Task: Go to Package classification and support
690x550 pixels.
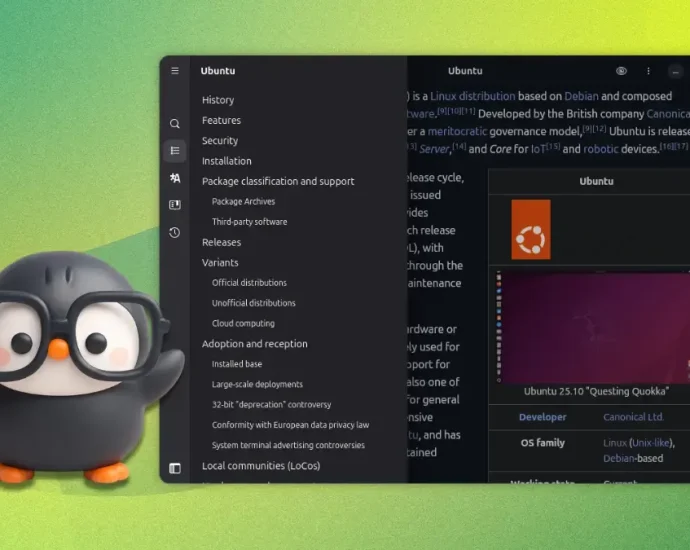Action: click(x=278, y=181)
